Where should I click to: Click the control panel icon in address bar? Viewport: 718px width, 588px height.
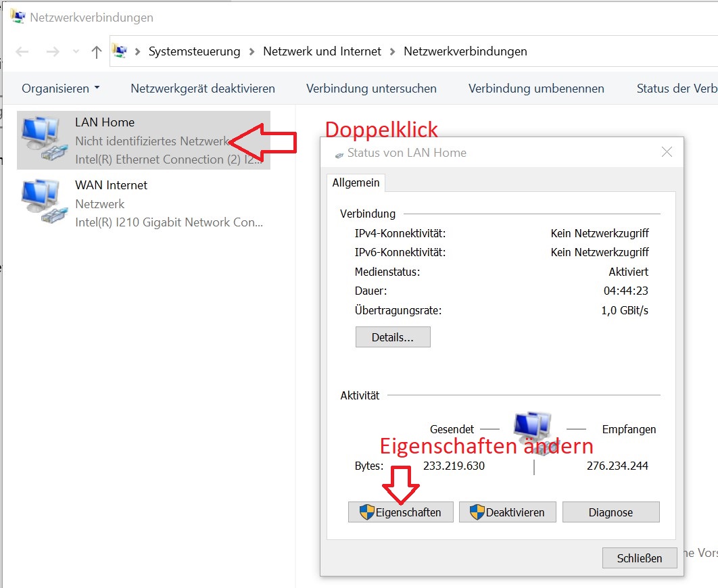(120, 51)
